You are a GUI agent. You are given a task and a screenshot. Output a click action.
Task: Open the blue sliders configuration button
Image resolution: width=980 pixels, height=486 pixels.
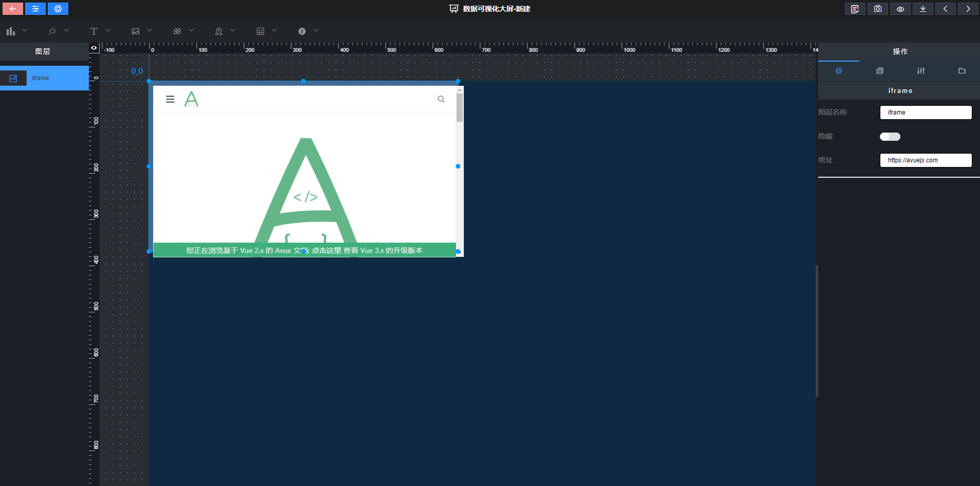pos(35,9)
